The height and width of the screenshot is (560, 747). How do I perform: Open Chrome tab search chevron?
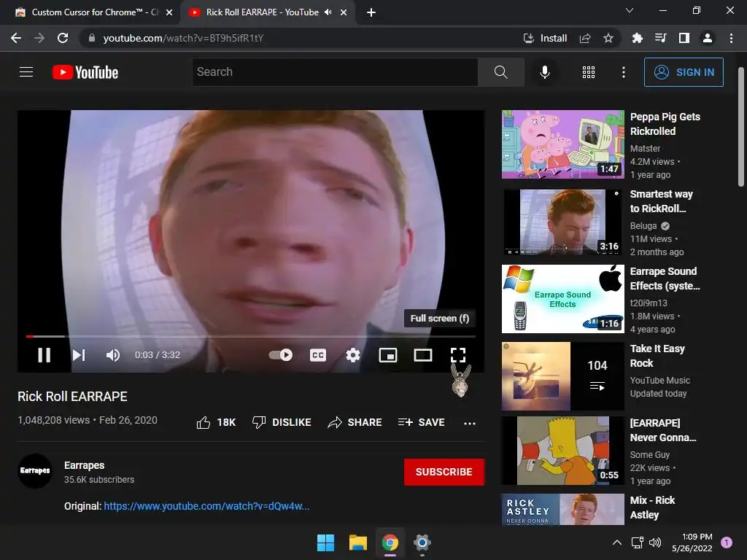pos(630,10)
